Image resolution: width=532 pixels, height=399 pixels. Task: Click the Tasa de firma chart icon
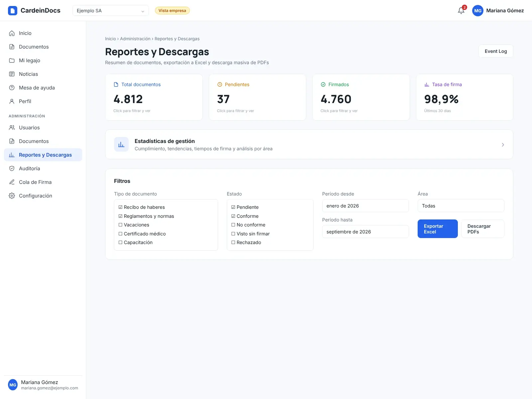pos(427,84)
